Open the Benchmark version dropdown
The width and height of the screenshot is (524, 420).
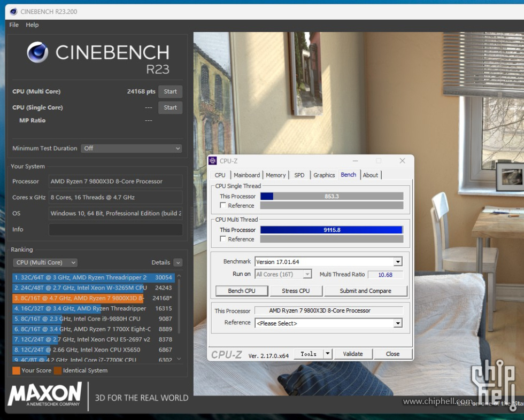click(397, 262)
